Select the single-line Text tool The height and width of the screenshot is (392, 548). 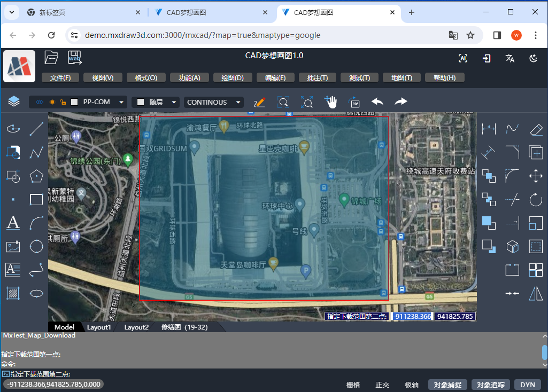coord(13,223)
